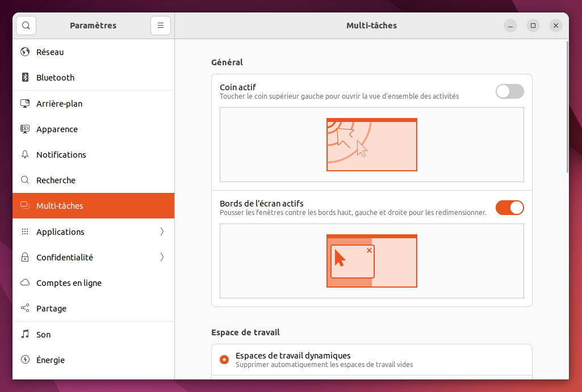The width and height of the screenshot is (582, 392).
Task: Click the Partage share icon
Action: 25,308
